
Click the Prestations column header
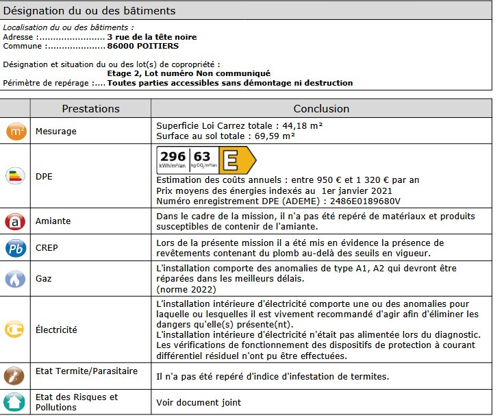coord(90,109)
